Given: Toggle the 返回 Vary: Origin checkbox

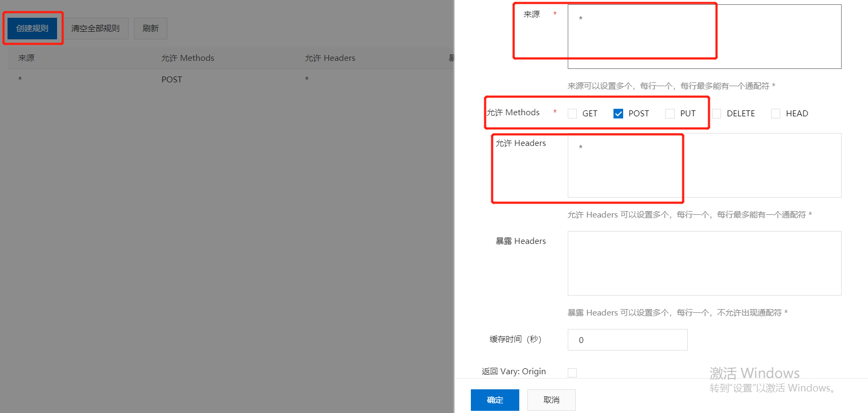Looking at the screenshot, I should click(x=573, y=373).
